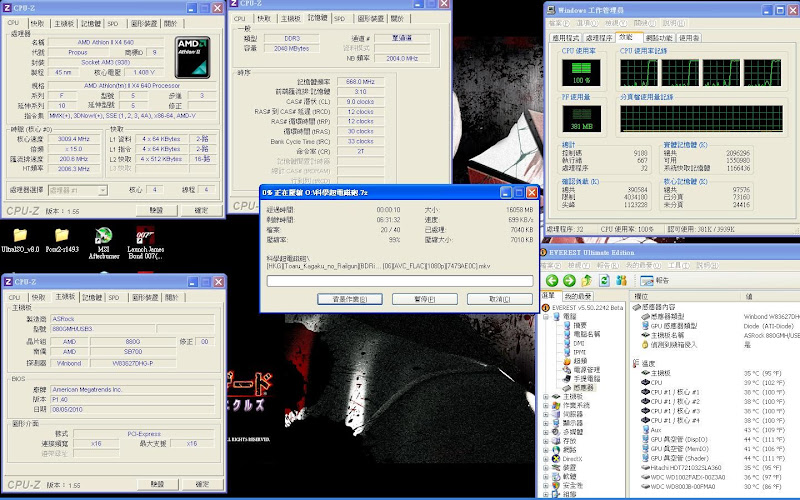Open 檢視 menu in Task Manager
This screenshot has height=500, width=800.
point(615,23)
